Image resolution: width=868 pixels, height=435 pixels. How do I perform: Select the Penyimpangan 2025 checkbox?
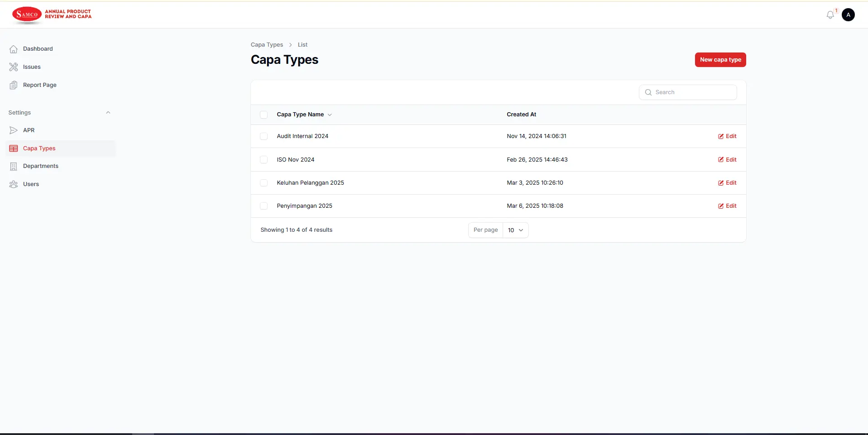[264, 206]
